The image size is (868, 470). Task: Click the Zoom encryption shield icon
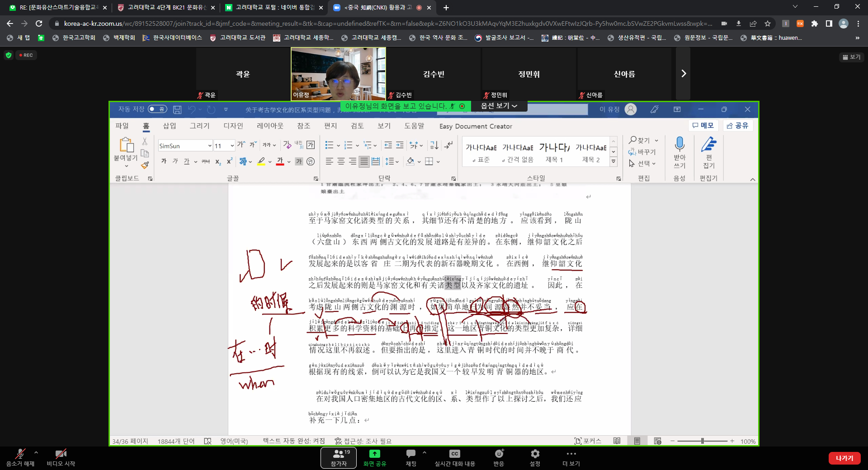pyautogui.click(x=9, y=55)
